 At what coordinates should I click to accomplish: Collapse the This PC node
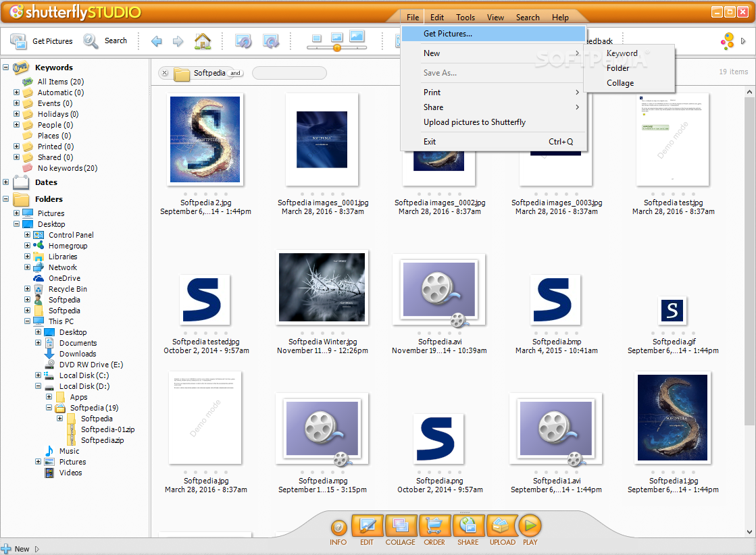pyautogui.click(x=28, y=321)
